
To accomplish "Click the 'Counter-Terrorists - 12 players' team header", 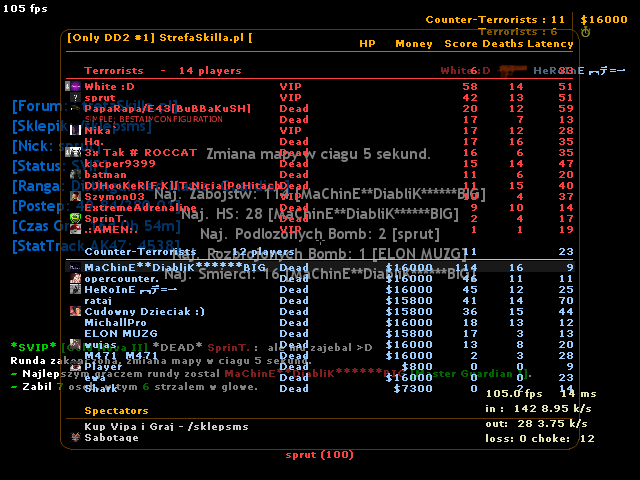I will point(189,251).
